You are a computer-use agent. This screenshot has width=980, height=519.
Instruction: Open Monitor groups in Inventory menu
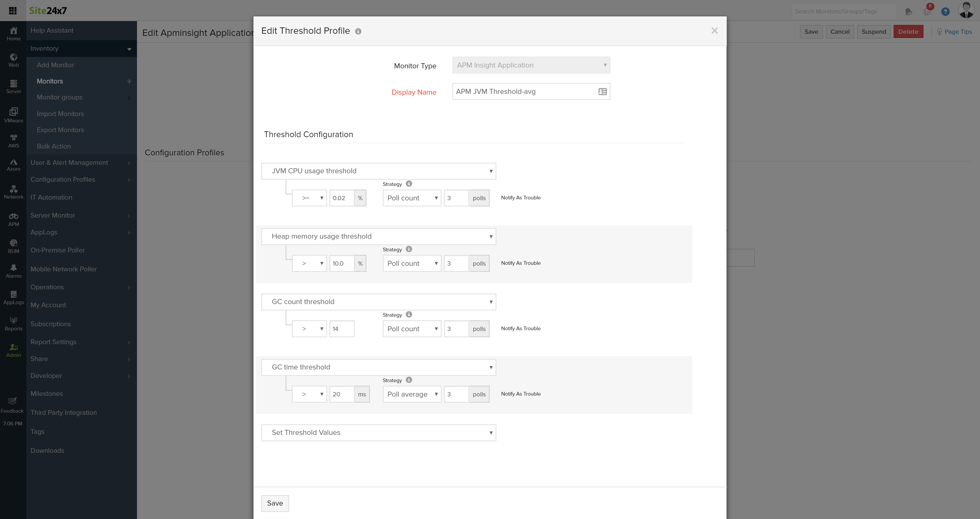(x=60, y=97)
